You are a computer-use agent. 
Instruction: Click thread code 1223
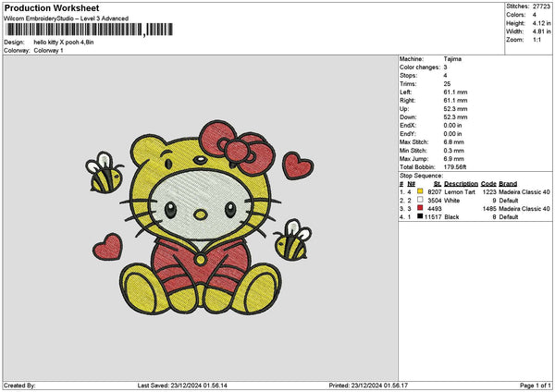tap(489, 192)
